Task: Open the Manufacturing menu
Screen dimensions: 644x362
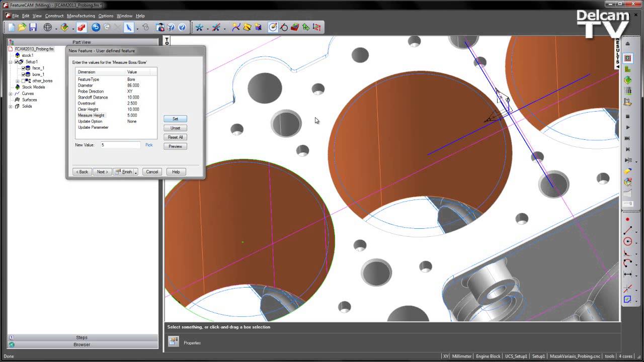Action: pos(81,16)
